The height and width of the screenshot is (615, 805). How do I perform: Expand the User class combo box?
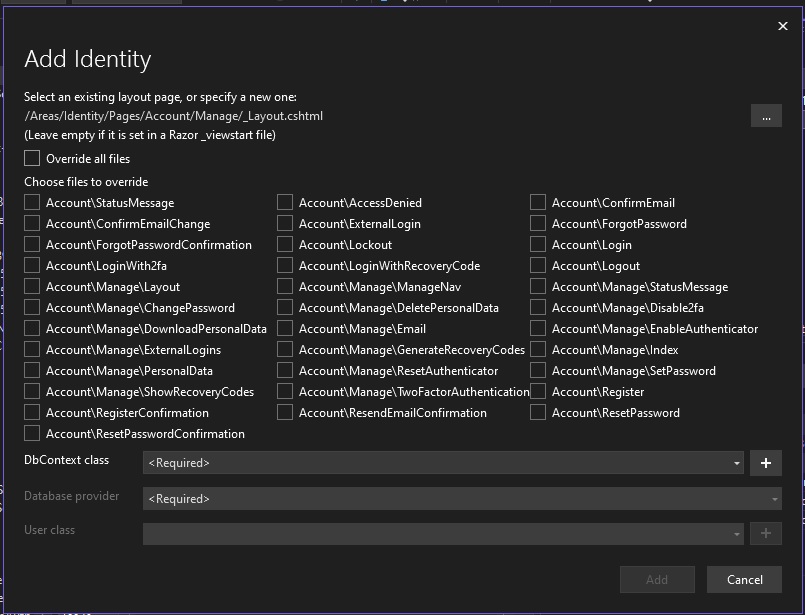point(443,533)
